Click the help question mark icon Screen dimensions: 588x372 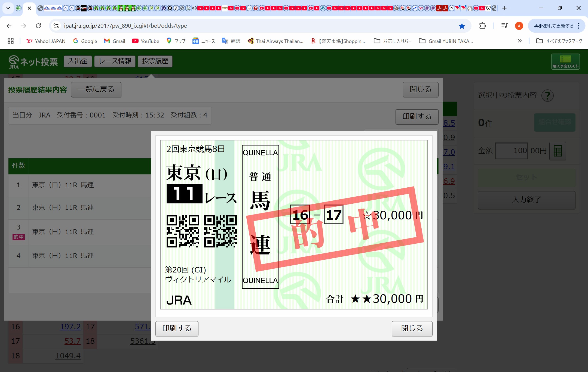tap(547, 95)
